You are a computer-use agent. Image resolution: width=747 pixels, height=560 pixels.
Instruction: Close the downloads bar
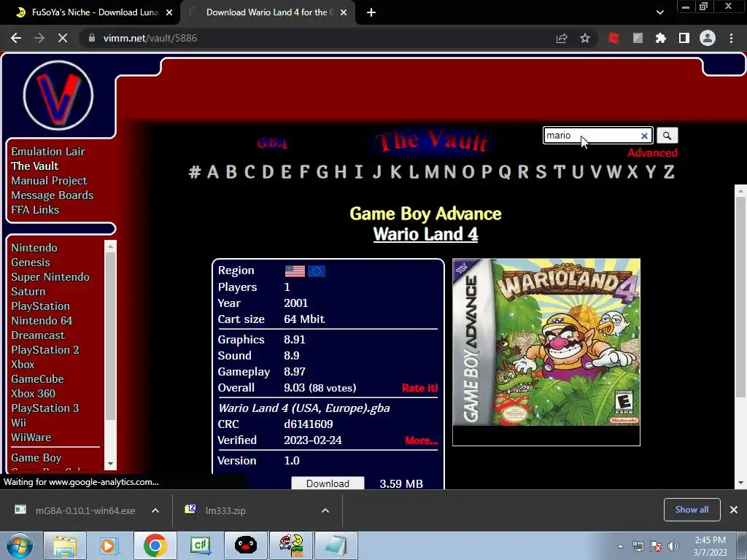point(734,510)
